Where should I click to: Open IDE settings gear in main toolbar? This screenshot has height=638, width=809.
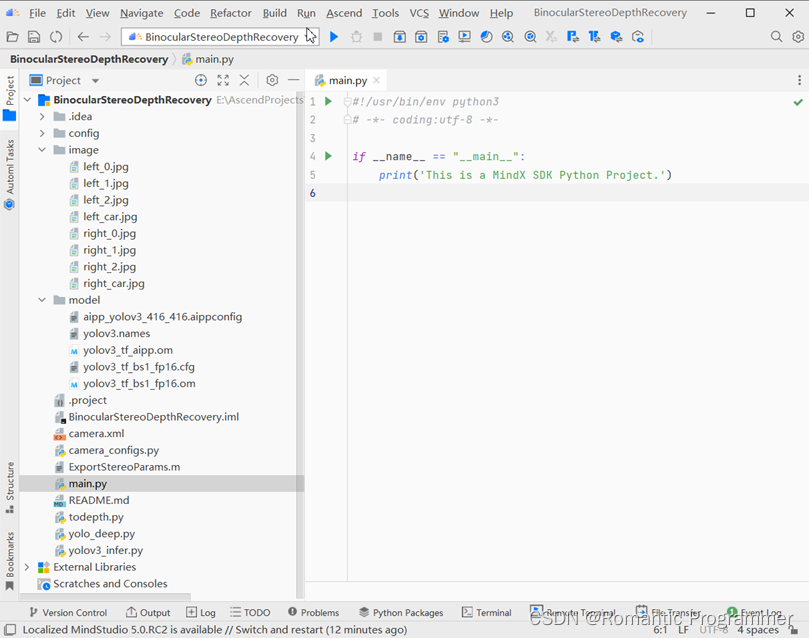[798, 37]
